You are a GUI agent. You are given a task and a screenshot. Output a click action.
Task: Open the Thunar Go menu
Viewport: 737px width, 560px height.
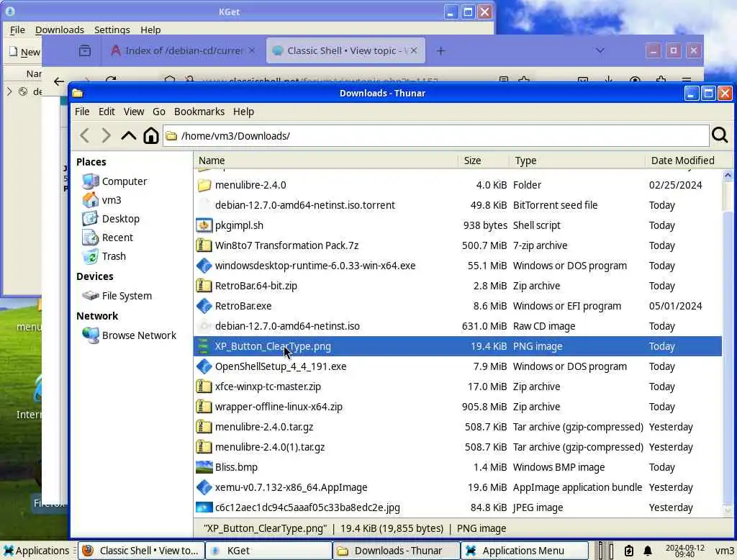pyautogui.click(x=159, y=112)
